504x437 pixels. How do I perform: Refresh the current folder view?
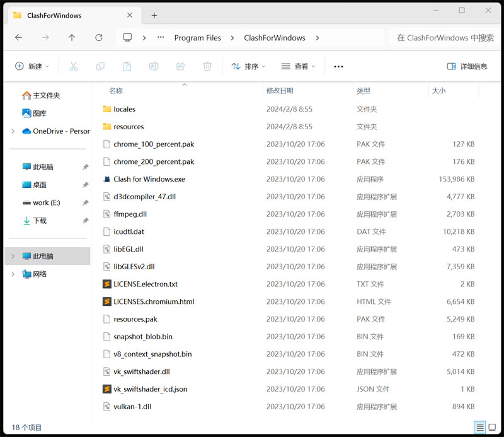point(99,38)
